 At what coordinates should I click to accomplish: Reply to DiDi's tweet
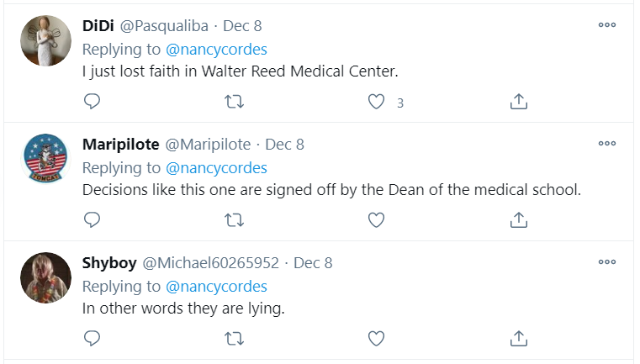(93, 102)
